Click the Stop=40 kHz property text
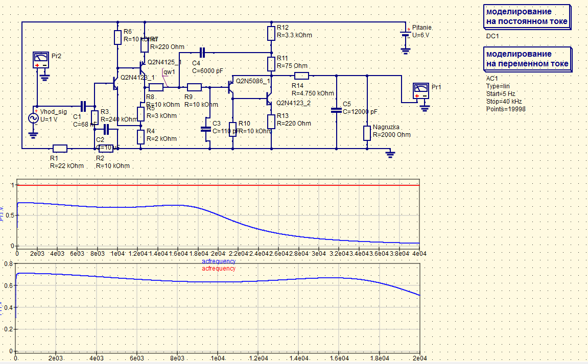588x364 pixels. pyautogui.click(x=504, y=101)
